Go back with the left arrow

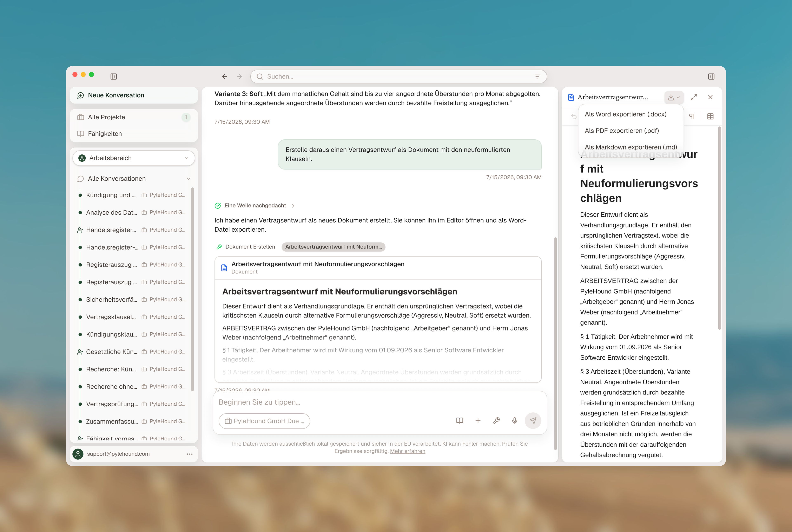(x=224, y=76)
